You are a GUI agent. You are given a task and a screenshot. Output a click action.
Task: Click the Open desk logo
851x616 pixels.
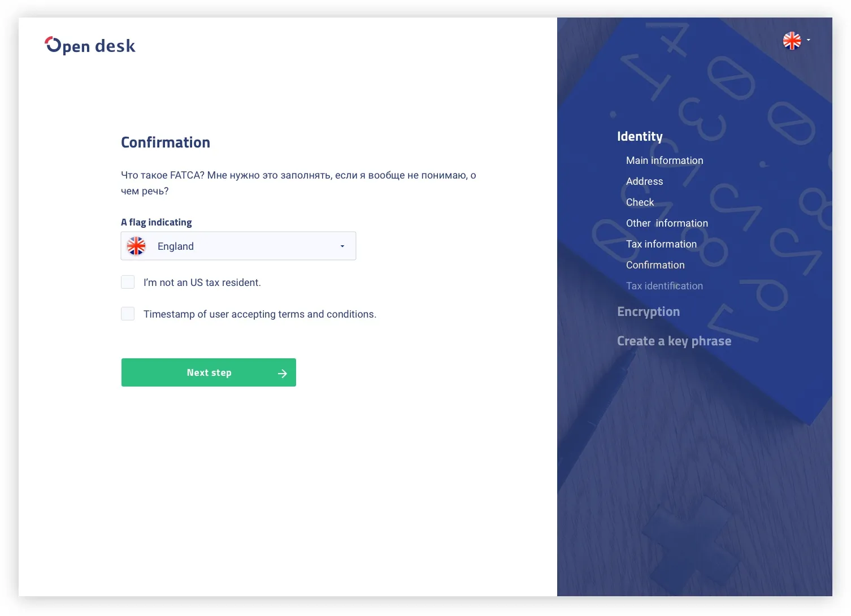(x=90, y=45)
